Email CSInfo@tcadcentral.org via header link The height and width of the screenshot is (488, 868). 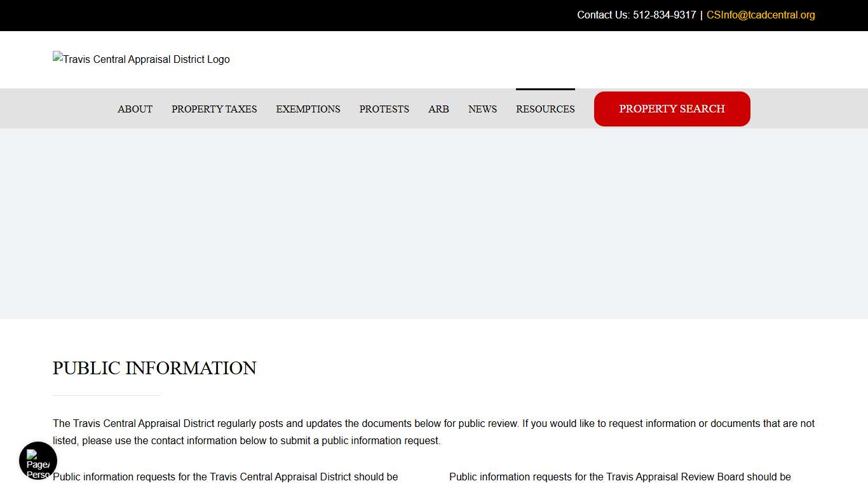(x=760, y=15)
